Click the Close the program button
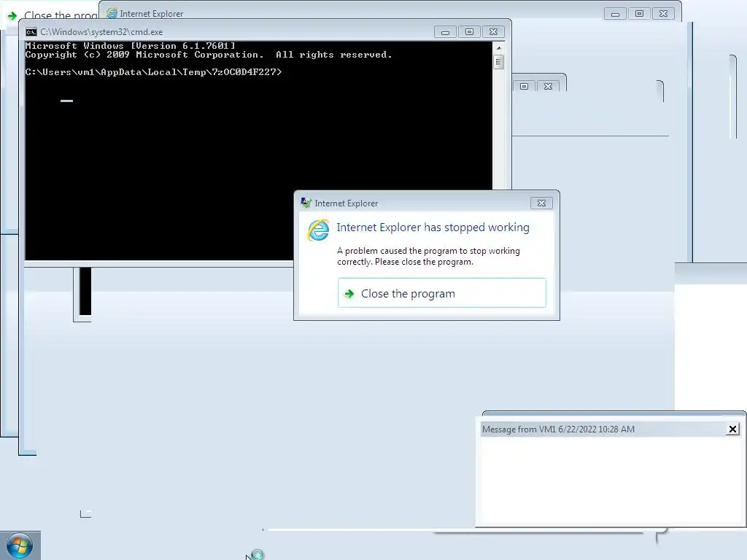Viewport: 747px width, 560px height. tap(441, 293)
